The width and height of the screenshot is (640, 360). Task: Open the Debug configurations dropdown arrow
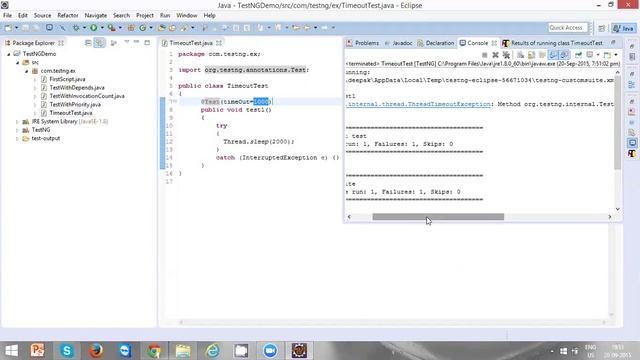click(84, 28)
